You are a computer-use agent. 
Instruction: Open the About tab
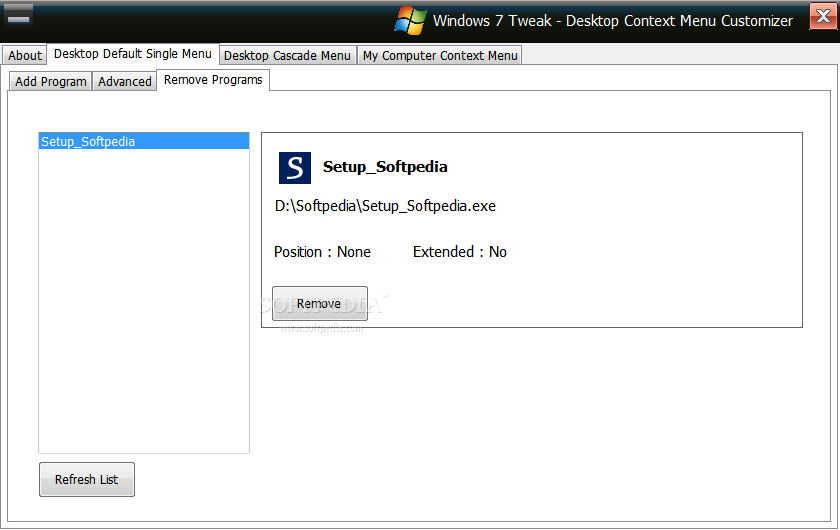click(25, 55)
